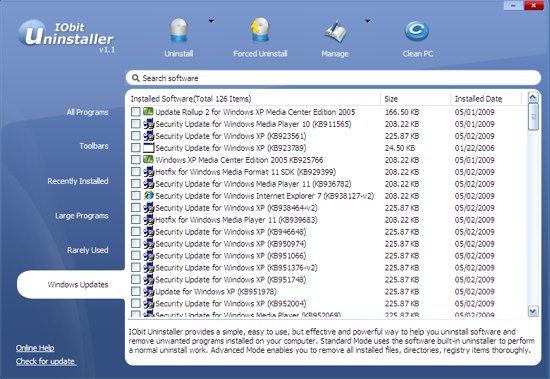Select checkbox for Security Update KB923561
The height and width of the screenshot is (379, 550).
click(x=135, y=136)
